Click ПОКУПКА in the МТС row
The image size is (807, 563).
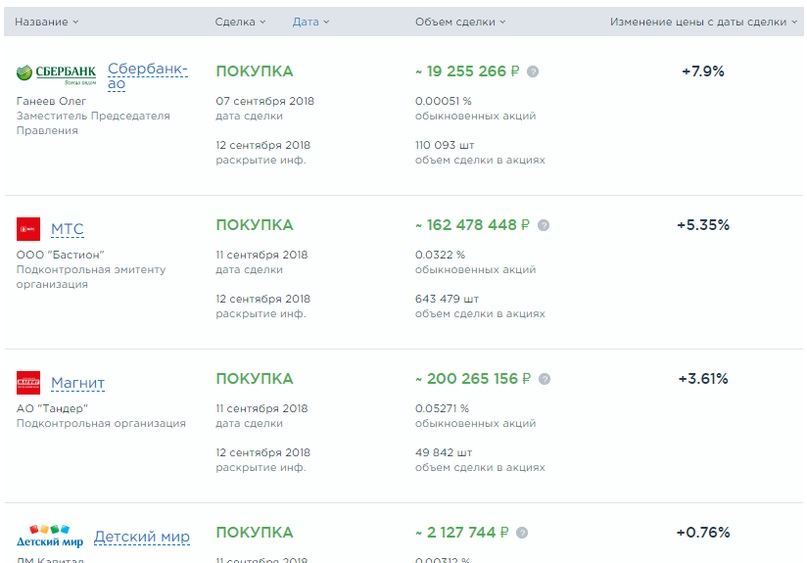[254, 225]
